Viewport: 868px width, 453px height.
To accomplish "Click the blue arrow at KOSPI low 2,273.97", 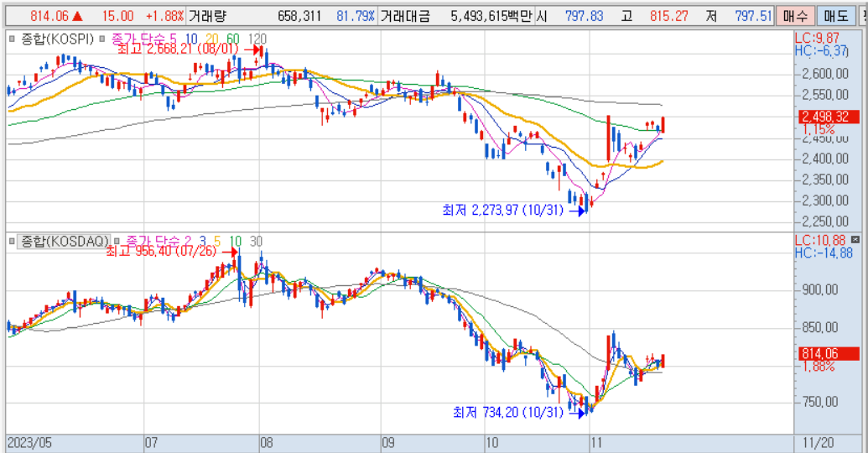I will pyautogui.click(x=577, y=211).
